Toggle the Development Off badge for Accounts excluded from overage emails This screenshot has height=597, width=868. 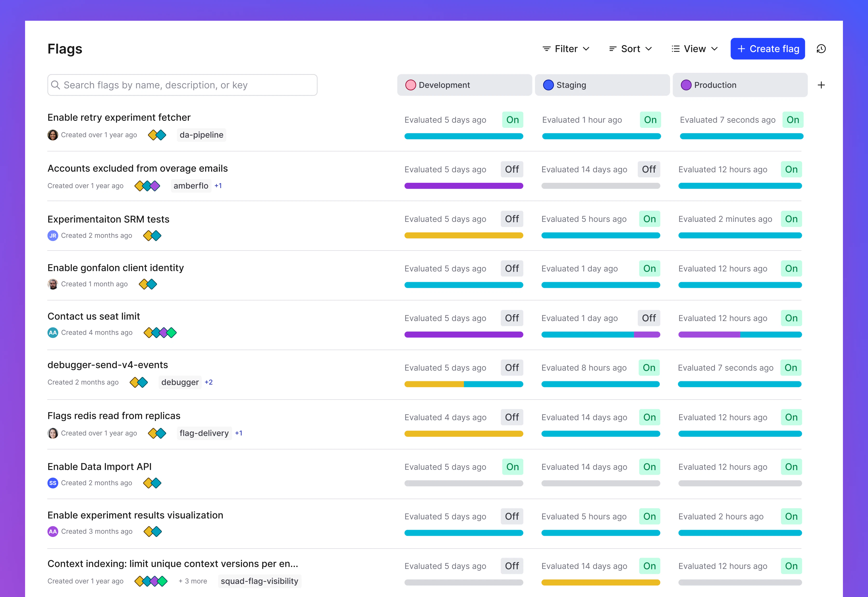point(512,169)
